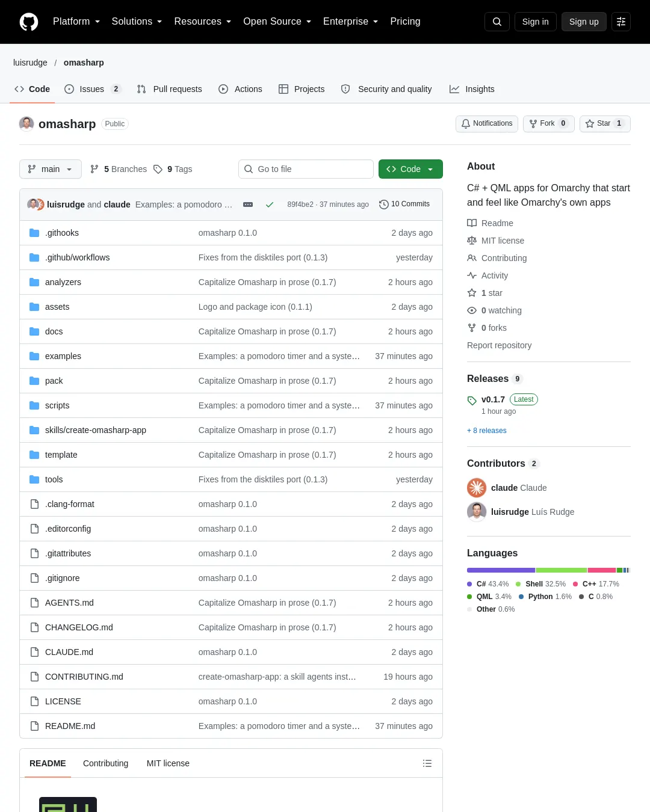The width and height of the screenshot is (650, 812).
Task: Star the omasharp repository
Action: (x=605, y=123)
